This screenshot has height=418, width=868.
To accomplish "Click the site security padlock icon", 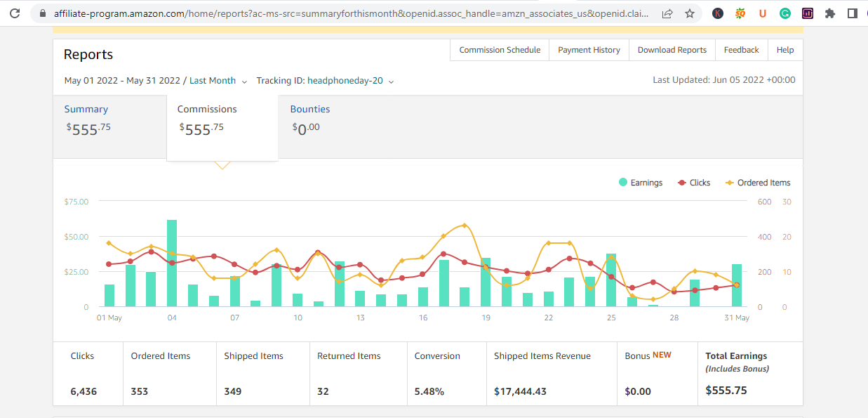I will 43,13.
